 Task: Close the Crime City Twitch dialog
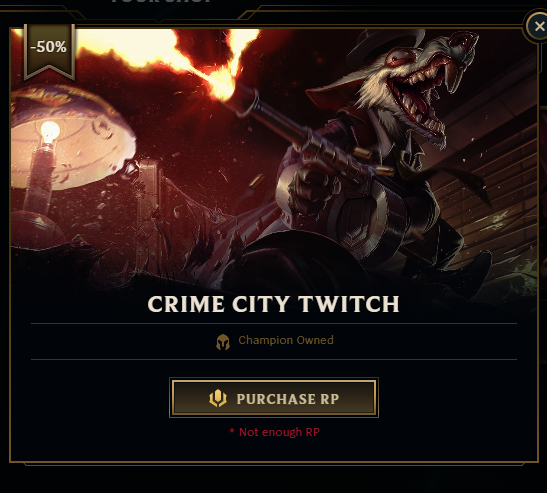pos(539,27)
